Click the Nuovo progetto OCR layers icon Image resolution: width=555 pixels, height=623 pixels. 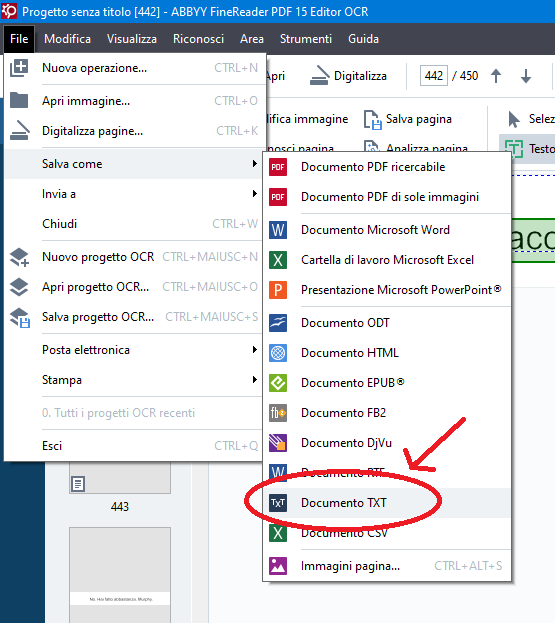[19, 257]
